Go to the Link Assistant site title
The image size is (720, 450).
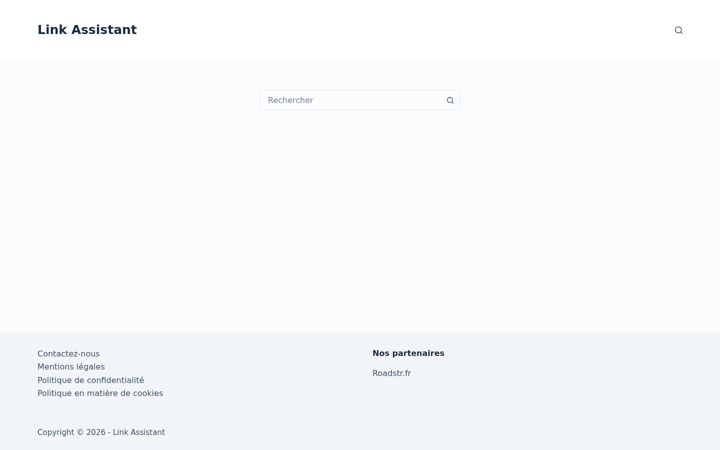click(87, 30)
